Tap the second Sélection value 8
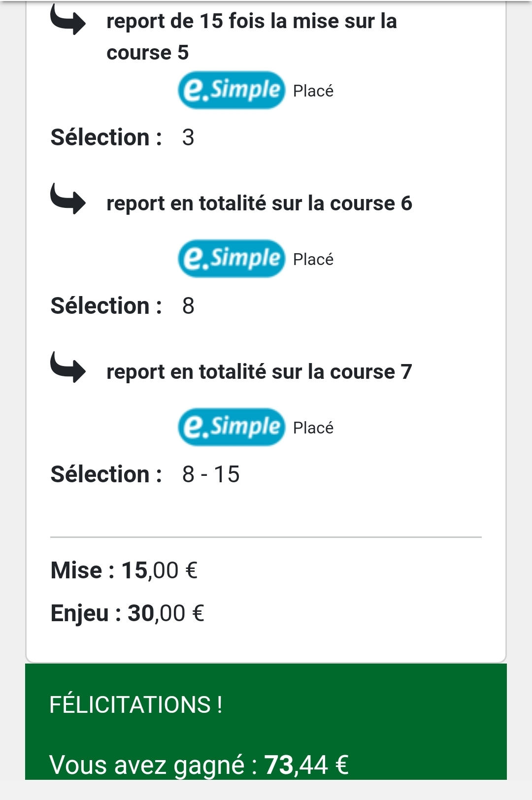The width and height of the screenshot is (532, 800). click(x=188, y=306)
